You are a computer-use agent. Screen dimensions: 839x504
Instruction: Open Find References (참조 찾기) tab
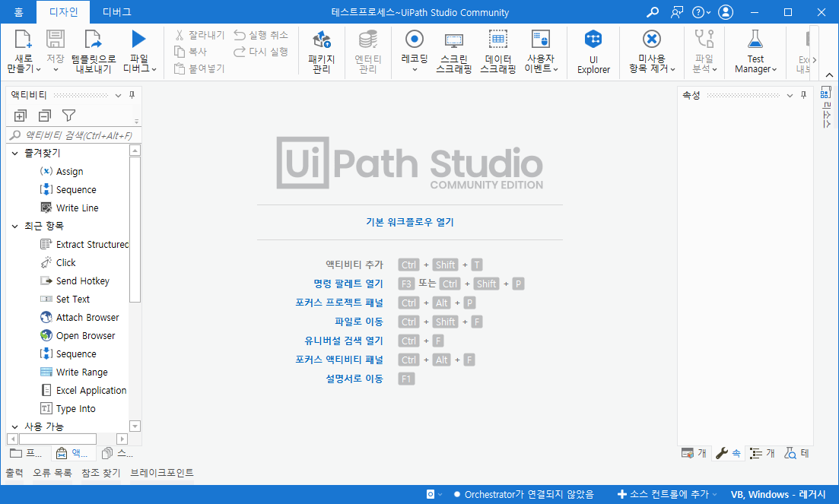[x=100, y=473]
